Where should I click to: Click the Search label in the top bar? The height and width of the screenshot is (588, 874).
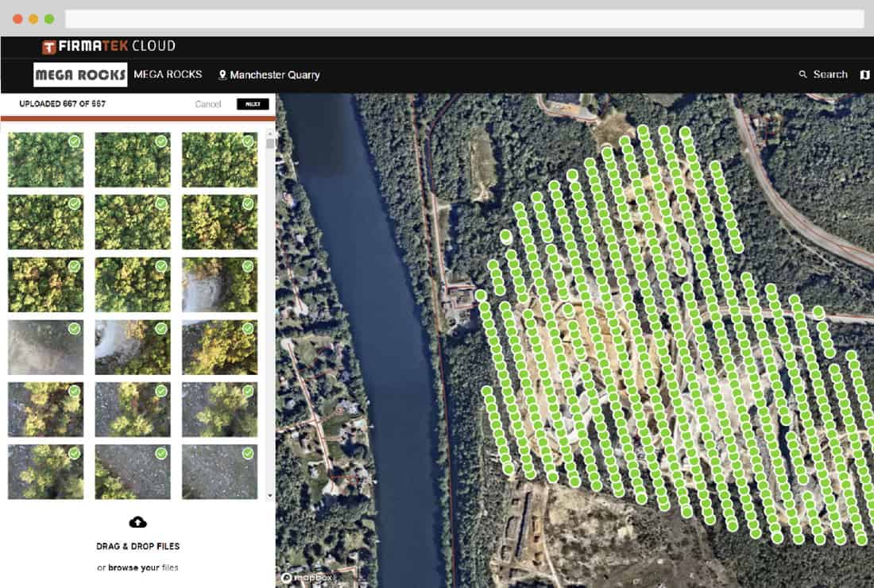click(x=830, y=74)
